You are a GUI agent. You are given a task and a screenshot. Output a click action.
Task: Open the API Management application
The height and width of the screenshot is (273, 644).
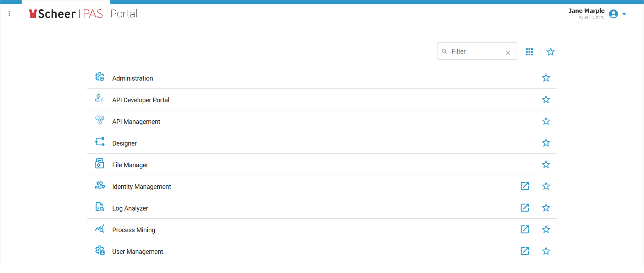[x=136, y=122]
